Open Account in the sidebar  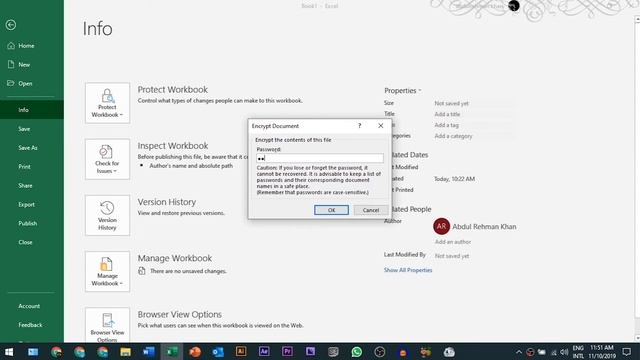tap(29, 306)
